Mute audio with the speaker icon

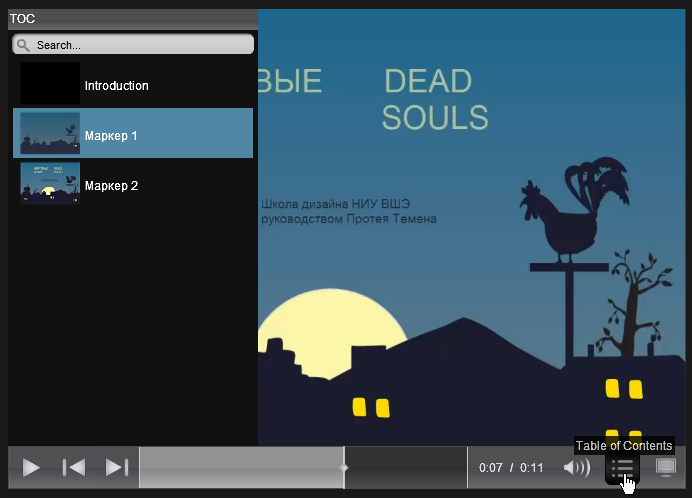click(577, 468)
